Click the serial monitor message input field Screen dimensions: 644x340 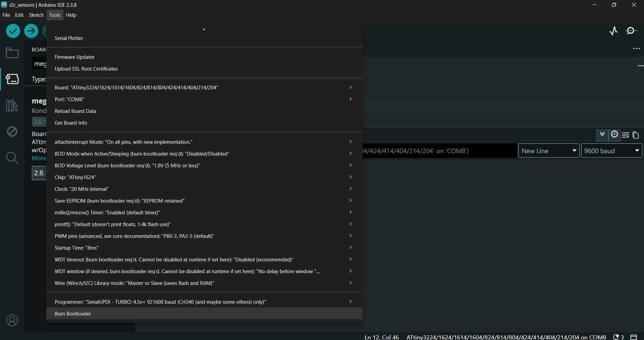point(440,151)
